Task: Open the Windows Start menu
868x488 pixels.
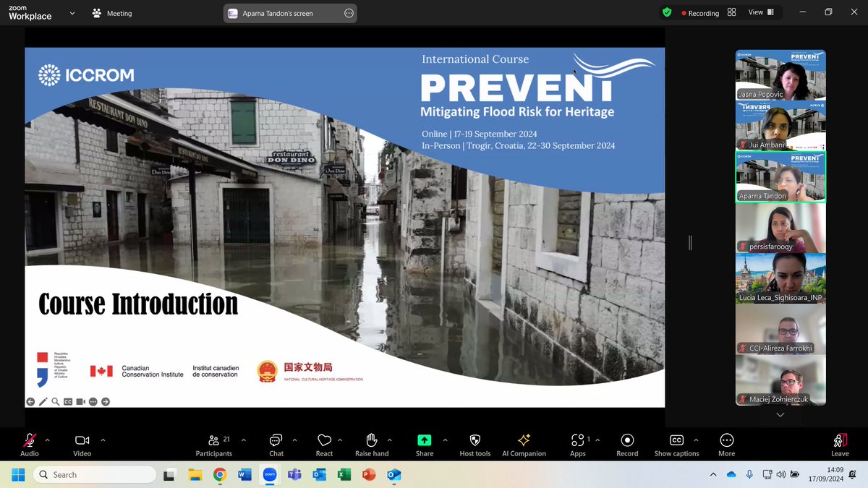Action: click(18, 474)
